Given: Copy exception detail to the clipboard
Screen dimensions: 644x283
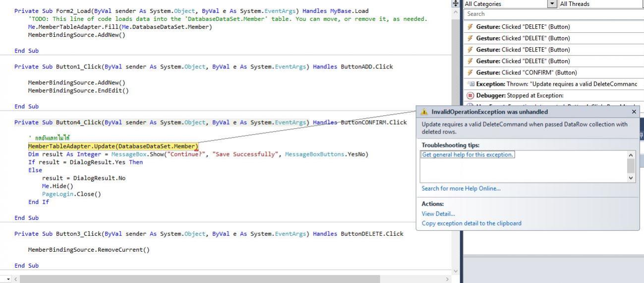Looking at the screenshot, I should pos(471,223).
